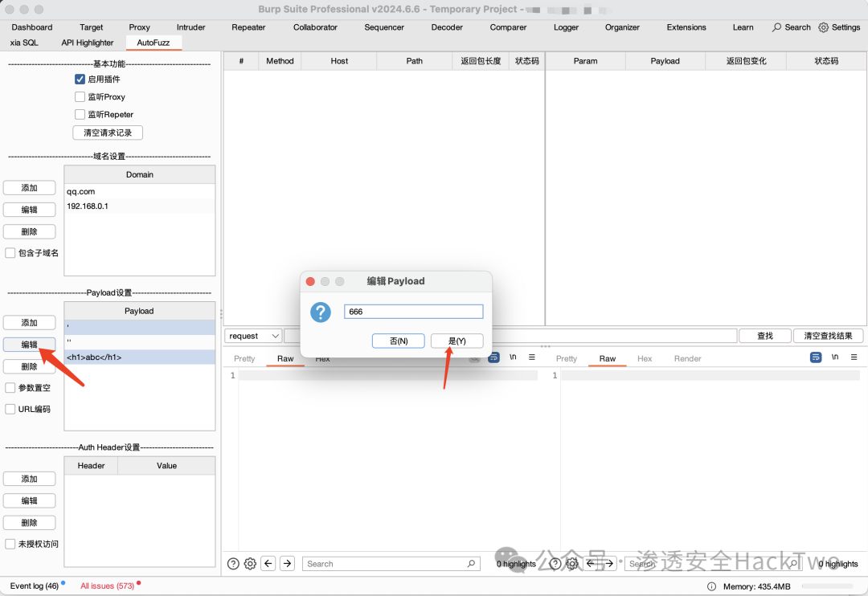Click 删除 button in 域名设置 section
This screenshot has height=596, width=868.
click(30, 231)
